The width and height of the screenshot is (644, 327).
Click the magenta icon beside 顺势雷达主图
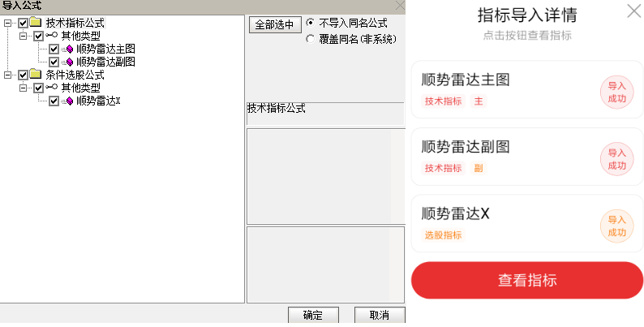[x=69, y=49]
